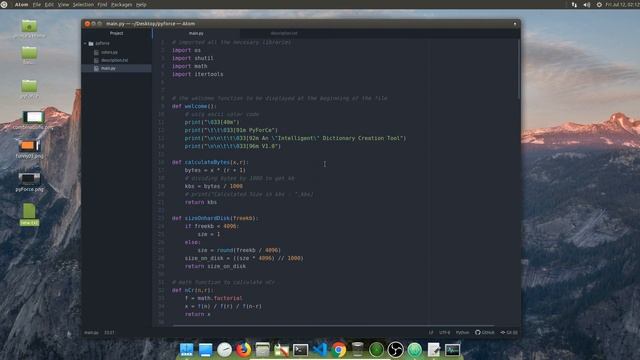Viewport: 640px width, 360px height.
Task: Open the pyForce.png desktop file
Action: tap(29, 182)
